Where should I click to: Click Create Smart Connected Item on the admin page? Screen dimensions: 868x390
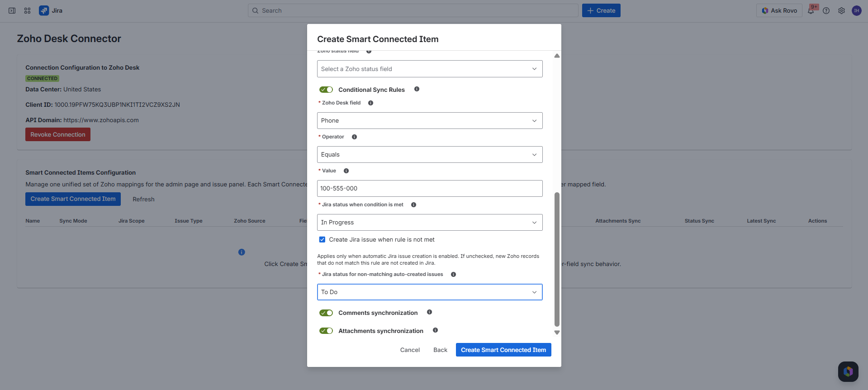[x=73, y=199]
